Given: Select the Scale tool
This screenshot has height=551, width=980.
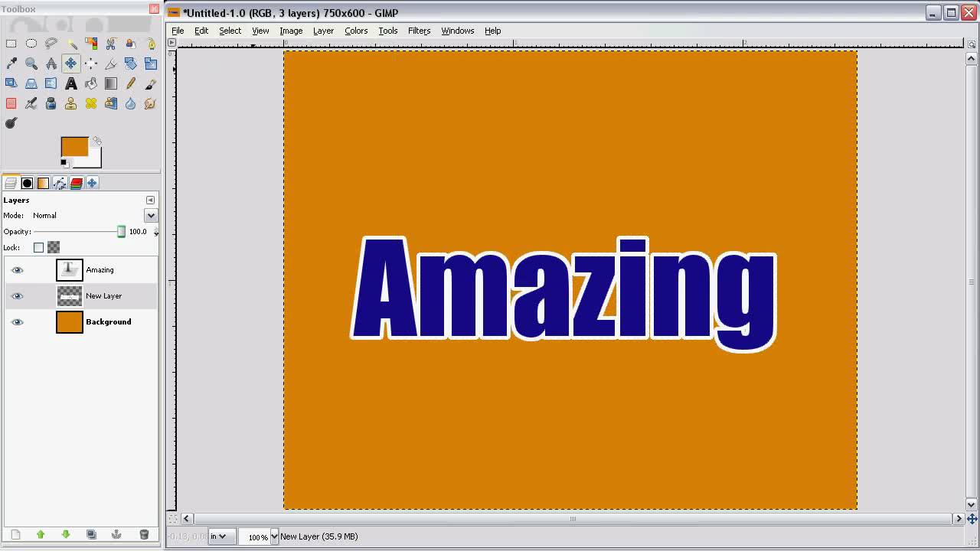Looking at the screenshot, I should (151, 64).
